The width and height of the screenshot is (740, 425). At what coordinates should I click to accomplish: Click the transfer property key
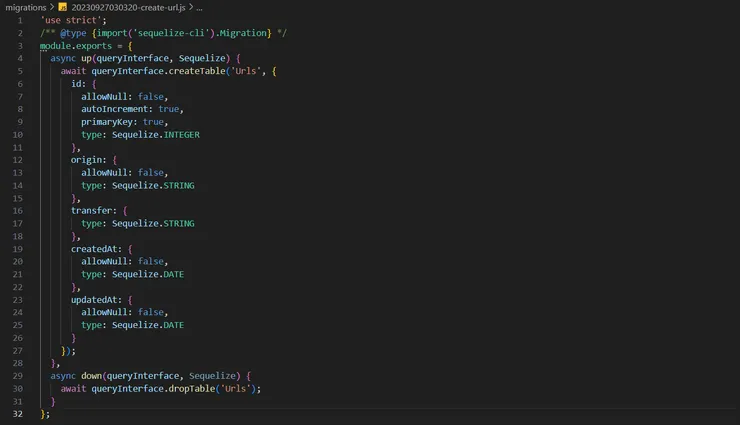click(92, 211)
